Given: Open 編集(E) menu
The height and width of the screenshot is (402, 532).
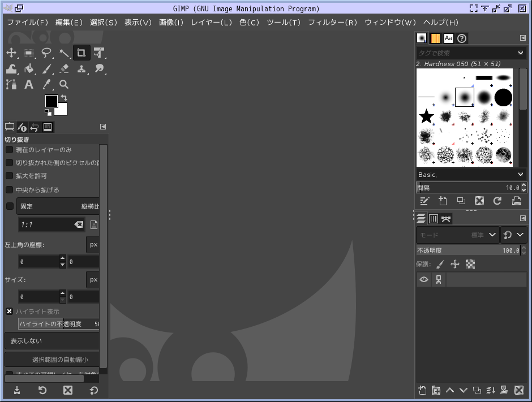Looking at the screenshot, I should click(x=69, y=23).
